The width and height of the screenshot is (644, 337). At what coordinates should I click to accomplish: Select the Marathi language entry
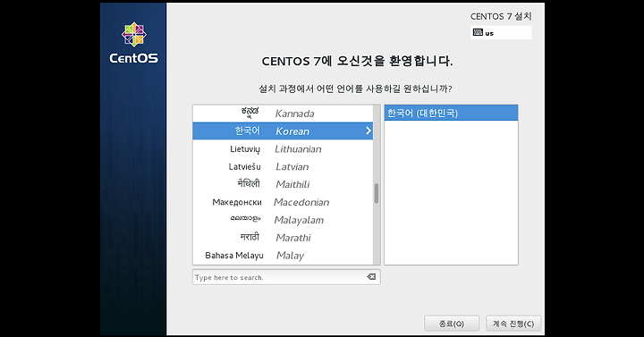pos(283,238)
